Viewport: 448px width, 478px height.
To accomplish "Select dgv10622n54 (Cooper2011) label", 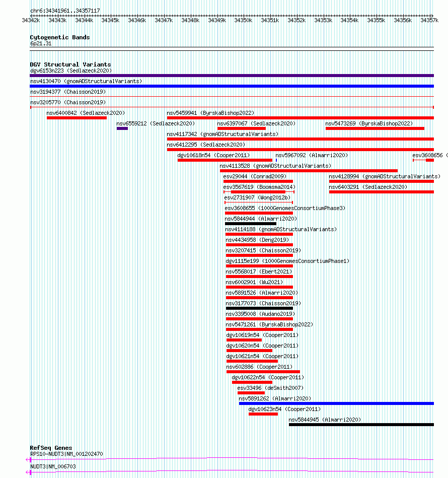I will click(x=268, y=377).
